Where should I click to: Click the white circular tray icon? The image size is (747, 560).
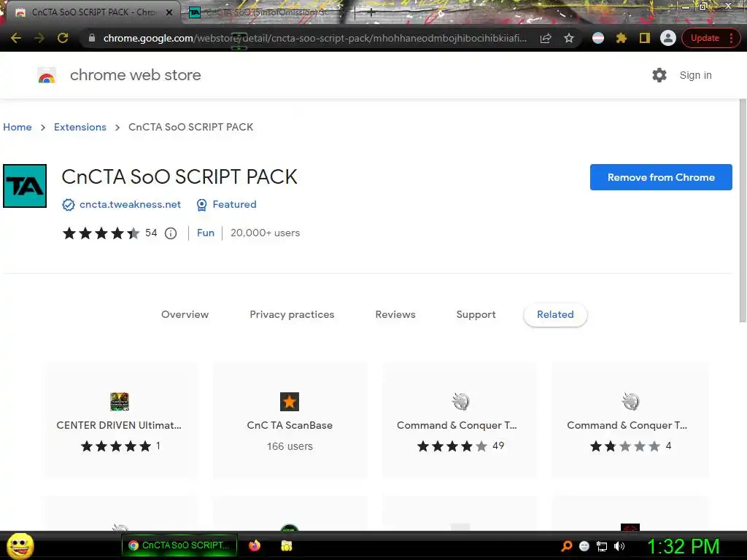pyautogui.click(x=584, y=547)
